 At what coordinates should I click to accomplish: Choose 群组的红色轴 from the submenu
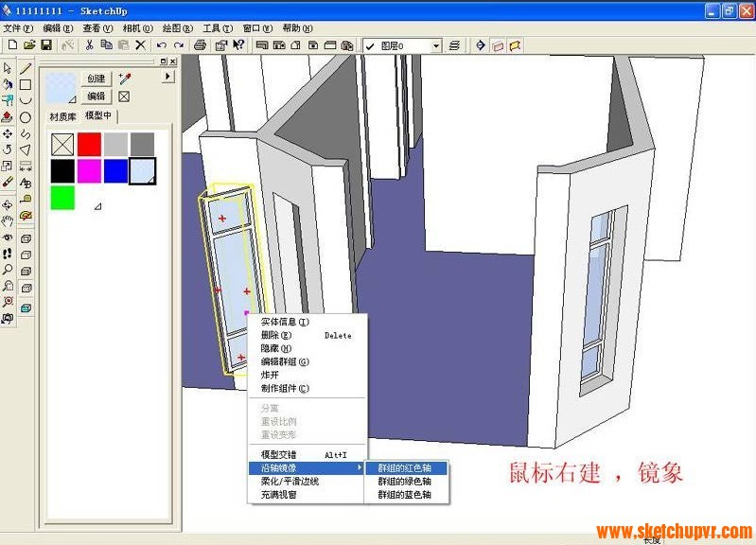[407, 467]
